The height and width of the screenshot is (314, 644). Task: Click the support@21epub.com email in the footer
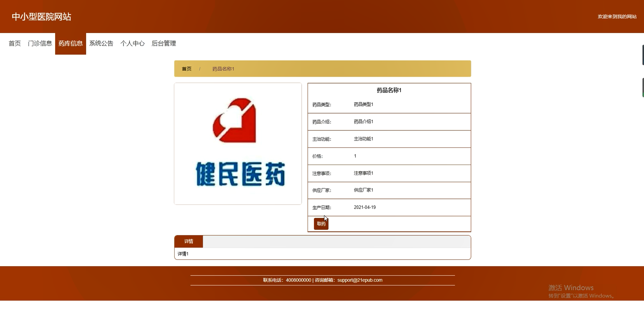point(360,280)
